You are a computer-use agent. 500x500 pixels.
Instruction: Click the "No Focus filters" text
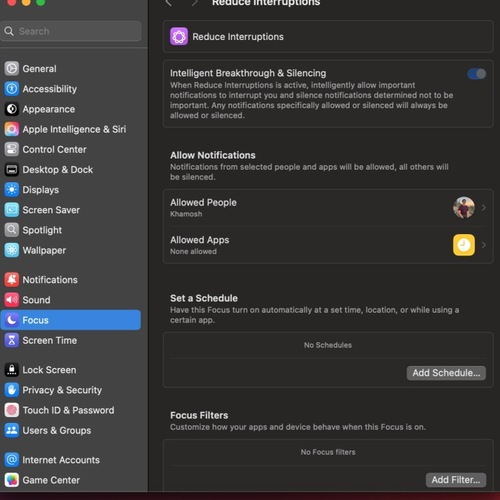tap(328, 452)
